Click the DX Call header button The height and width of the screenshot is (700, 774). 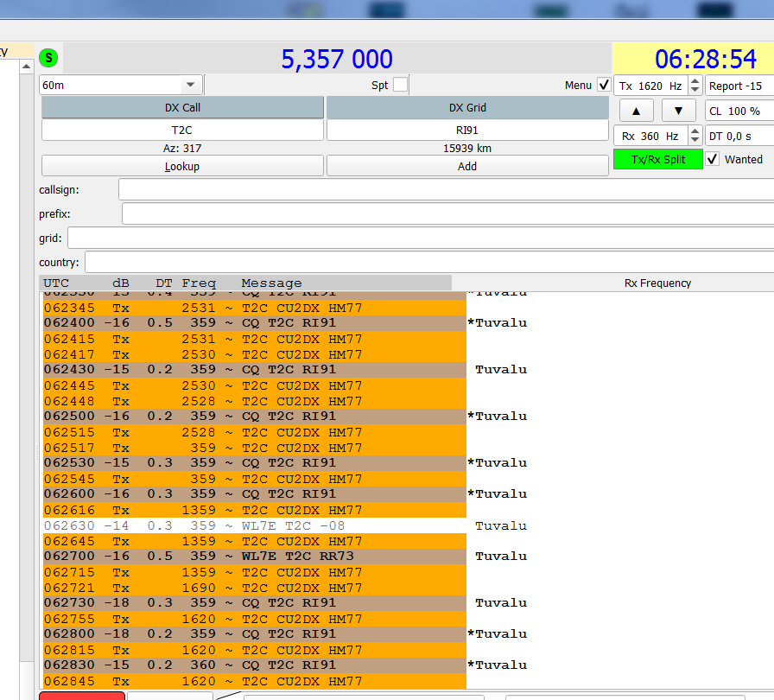(182, 108)
